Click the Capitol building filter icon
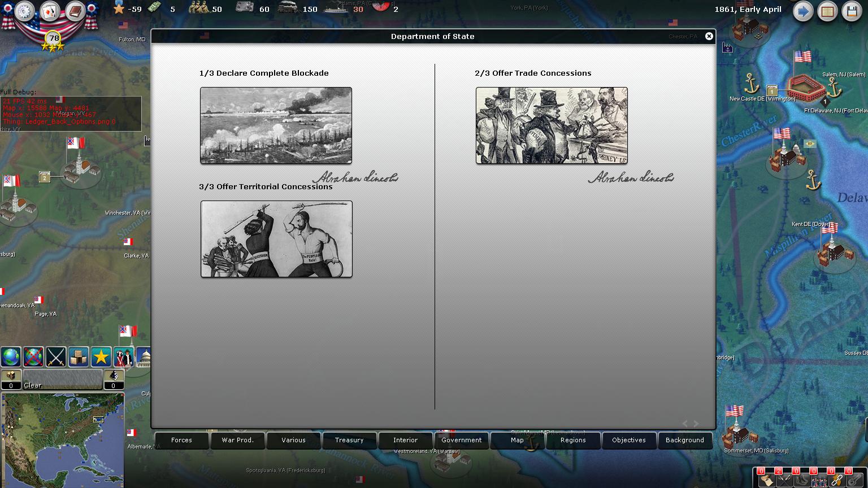 click(x=144, y=357)
